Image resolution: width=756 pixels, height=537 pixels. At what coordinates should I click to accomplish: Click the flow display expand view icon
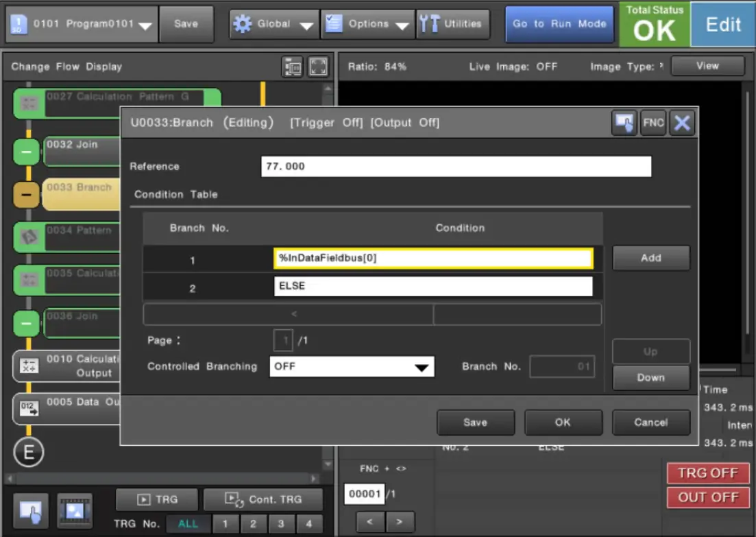[317, 66]
